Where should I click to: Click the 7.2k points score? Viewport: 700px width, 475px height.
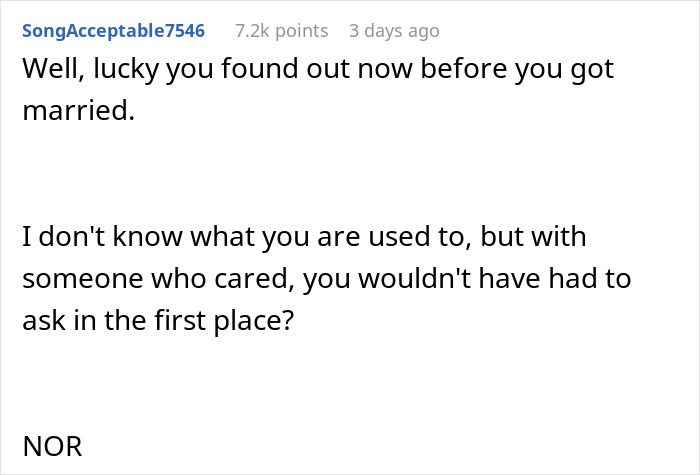(x=281, y=31)
